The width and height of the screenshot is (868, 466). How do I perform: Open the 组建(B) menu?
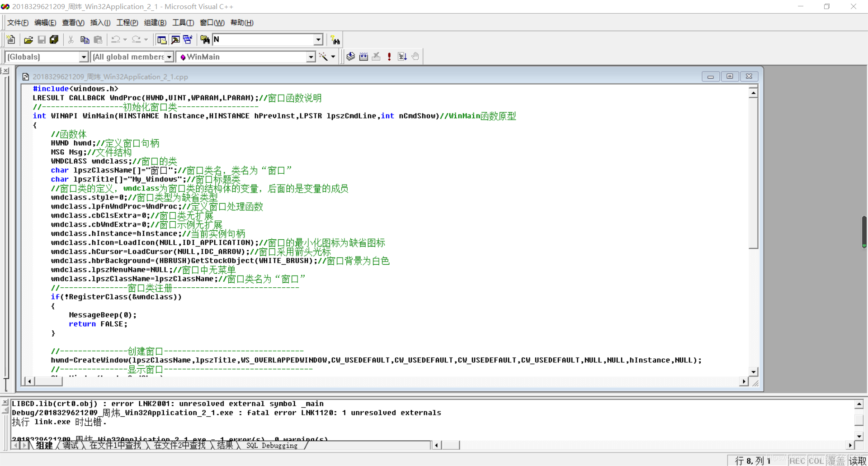(155, 23)
